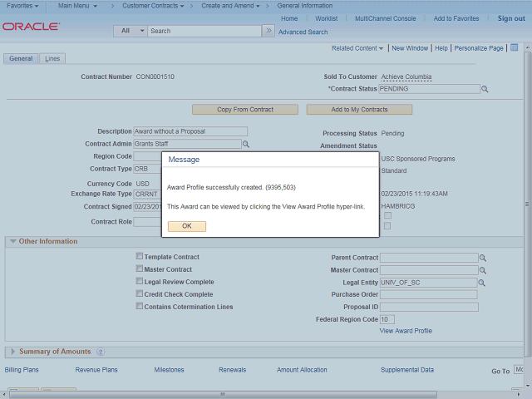Click the Legal Entity UNIV_OF_SC field
This screenshot has width=532, height=399.
pos(429,283)
